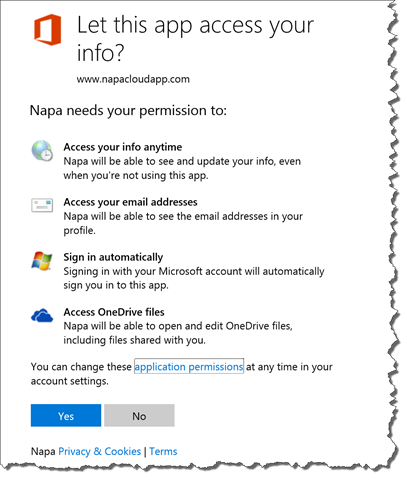Click the globe with clock icon

coord(42,151)
